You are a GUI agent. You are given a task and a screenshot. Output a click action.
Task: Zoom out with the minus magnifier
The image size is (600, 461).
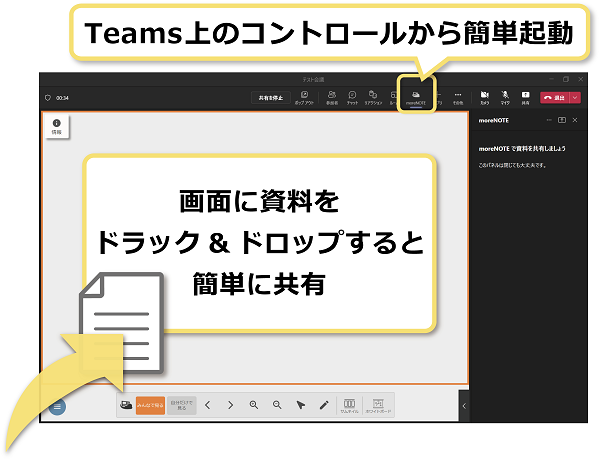coord(277,405)
